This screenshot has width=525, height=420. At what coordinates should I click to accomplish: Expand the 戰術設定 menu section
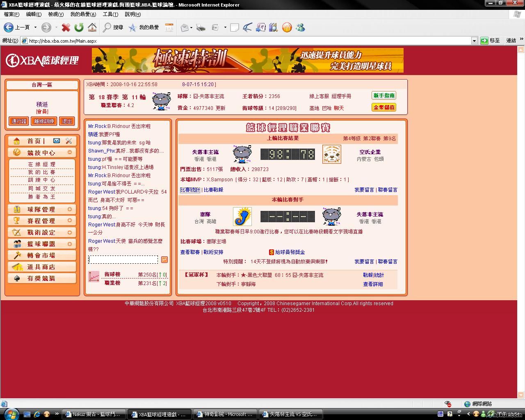coord(70,232)
